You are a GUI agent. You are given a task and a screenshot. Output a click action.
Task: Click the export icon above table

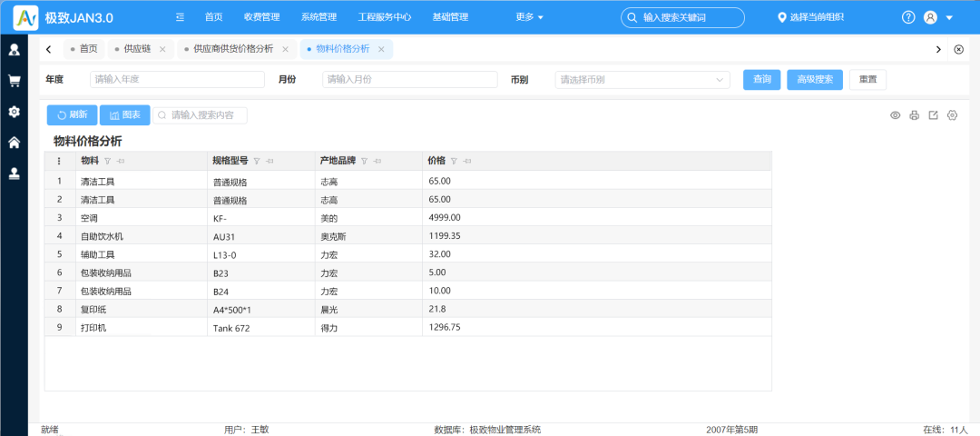coord(933,115)
